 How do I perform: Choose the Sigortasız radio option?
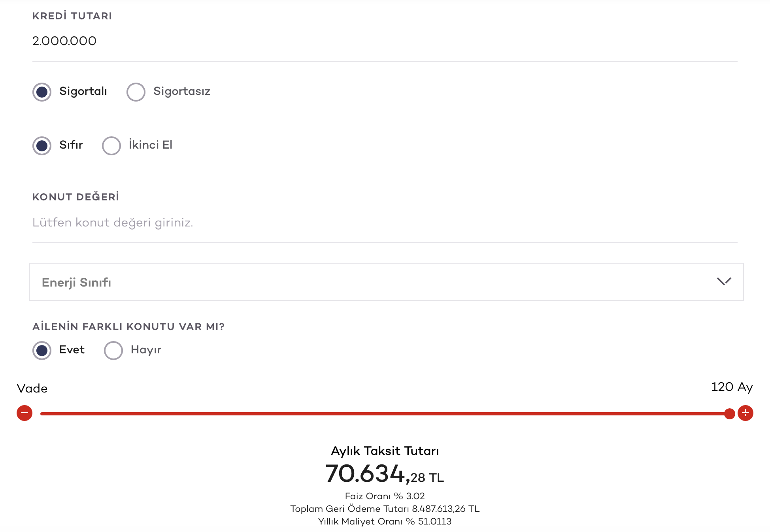(136, 92)
